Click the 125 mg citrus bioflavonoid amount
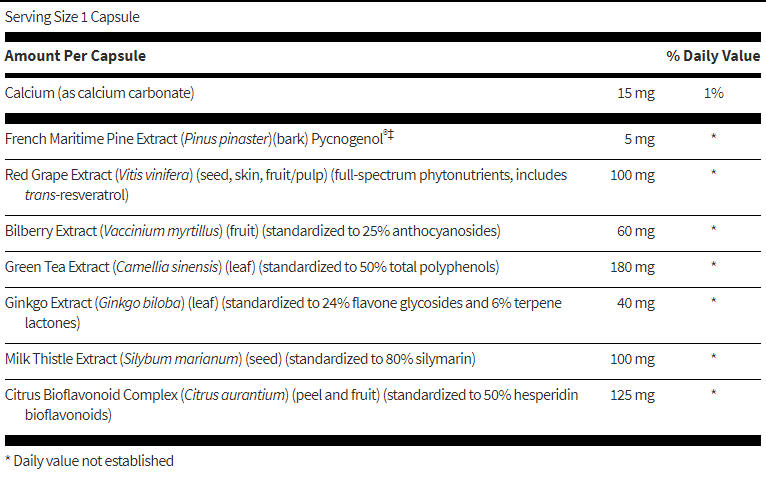 click(632, 395)
